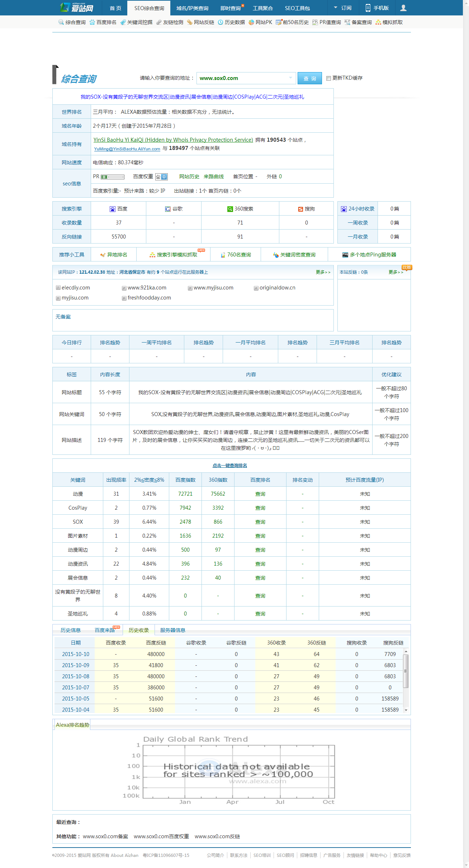This screenshot has width=469, height=868.
Task: Open 来路曲线 link
Action: pyautogui.click(x=214, y=176)
